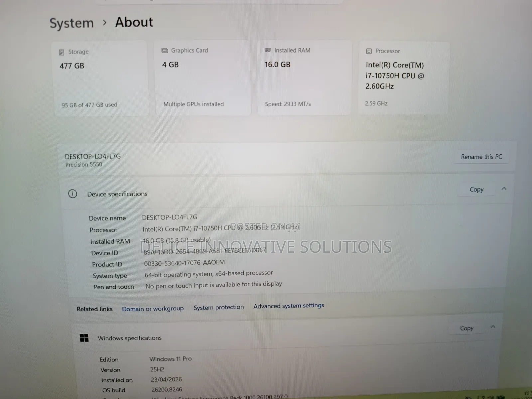Select the model text 'Precision 5550'

[84, 165]
